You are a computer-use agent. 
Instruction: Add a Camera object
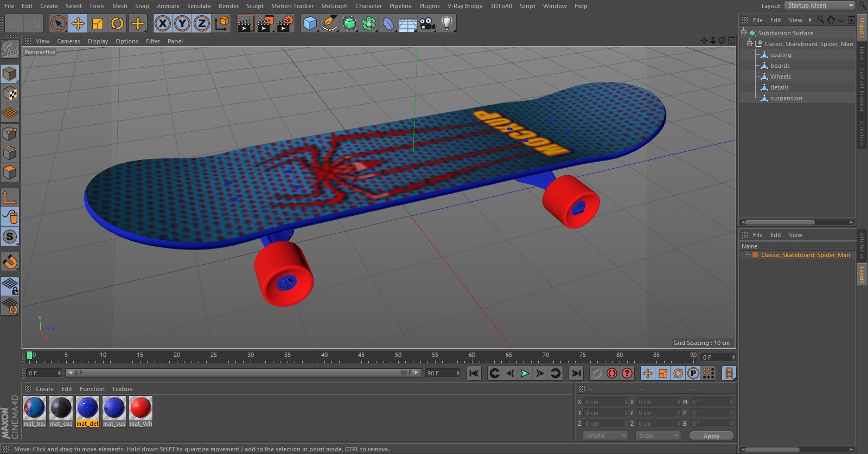tap(427, 23)
